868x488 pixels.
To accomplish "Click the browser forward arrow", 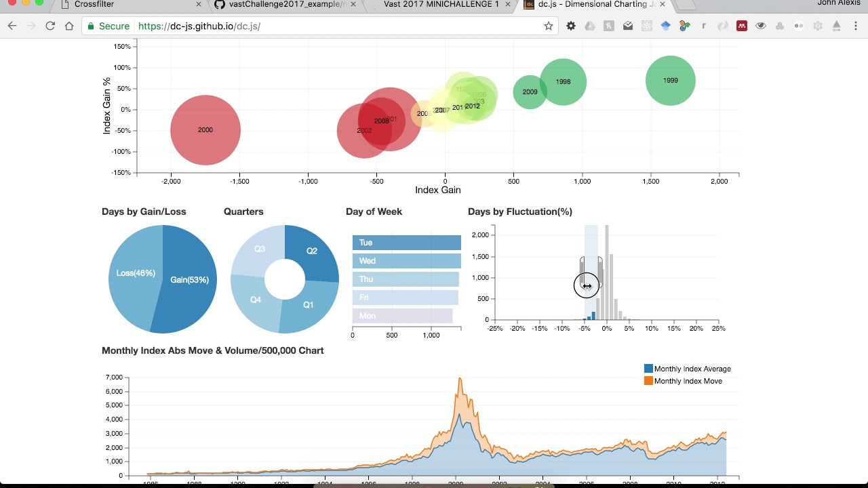I will point(31,26).
